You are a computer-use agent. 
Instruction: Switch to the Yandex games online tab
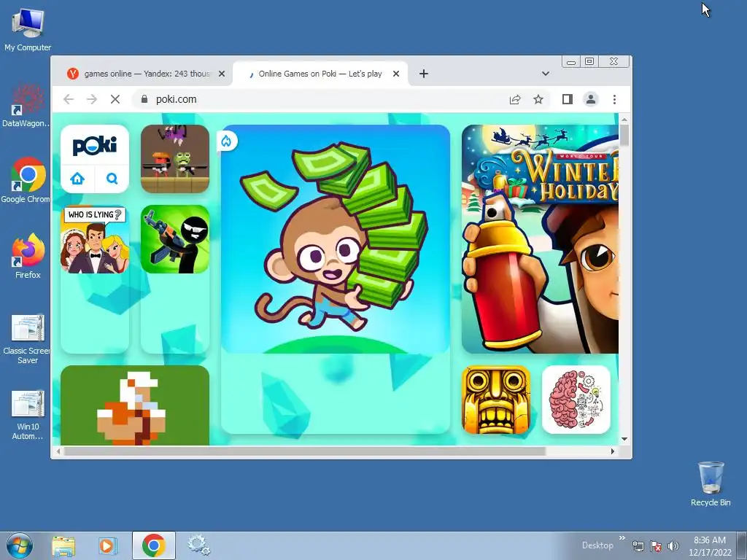147,74
